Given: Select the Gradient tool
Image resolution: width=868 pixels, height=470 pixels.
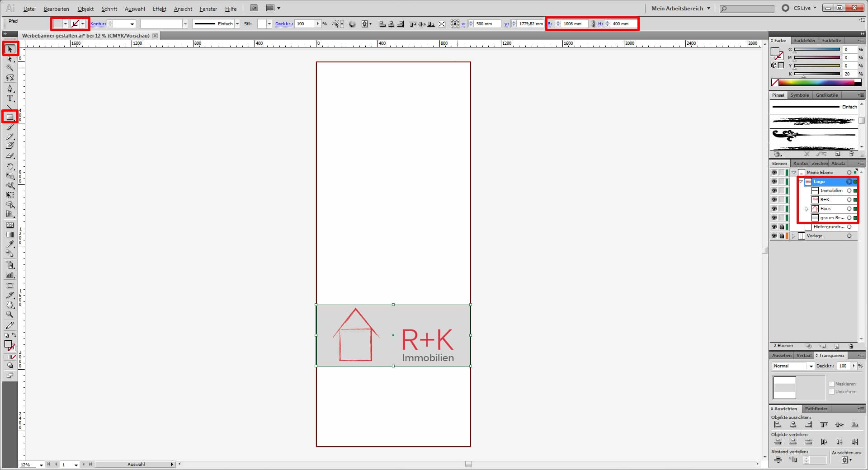Looking at the screenshot, I should (10, 235).
